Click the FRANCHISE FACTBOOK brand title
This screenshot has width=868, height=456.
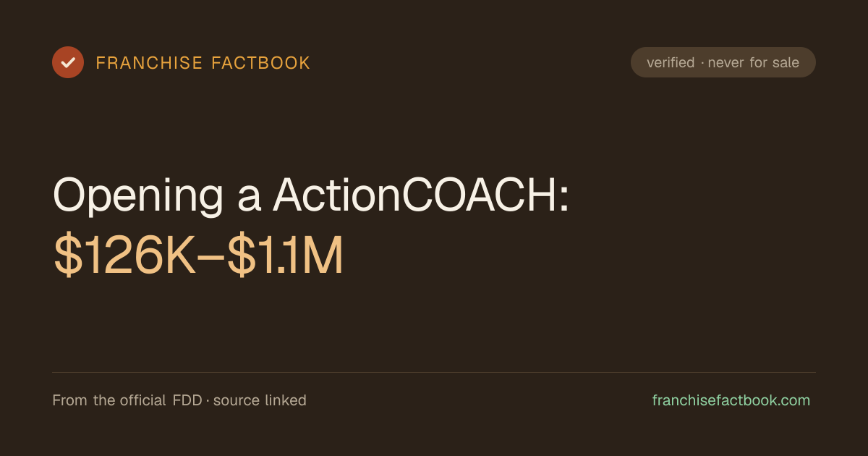[203, 63]
